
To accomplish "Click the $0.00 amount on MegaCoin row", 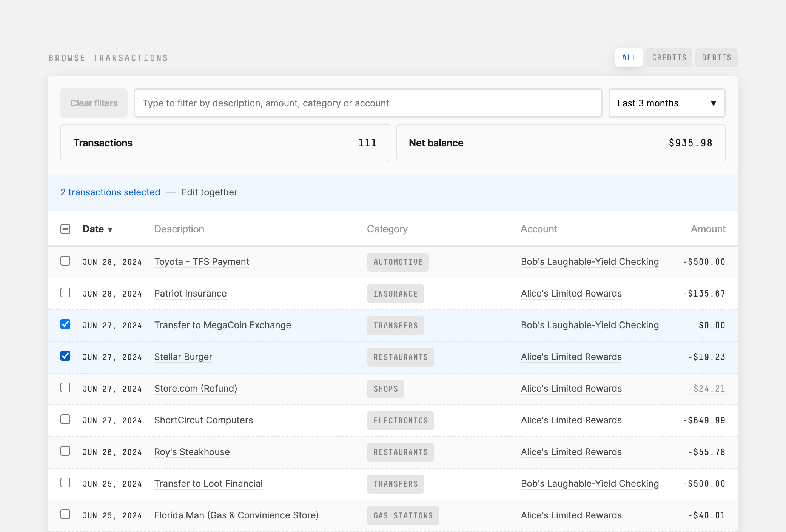I will (712, 325).
